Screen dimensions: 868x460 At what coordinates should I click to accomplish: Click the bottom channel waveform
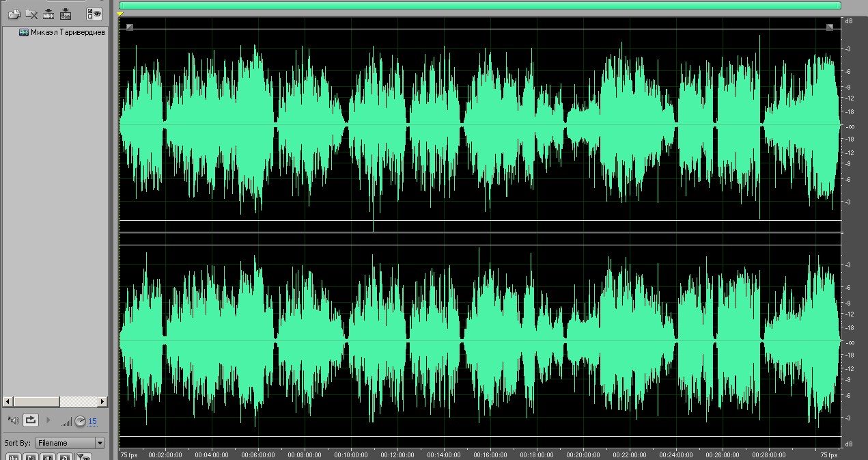click(480, 340)
